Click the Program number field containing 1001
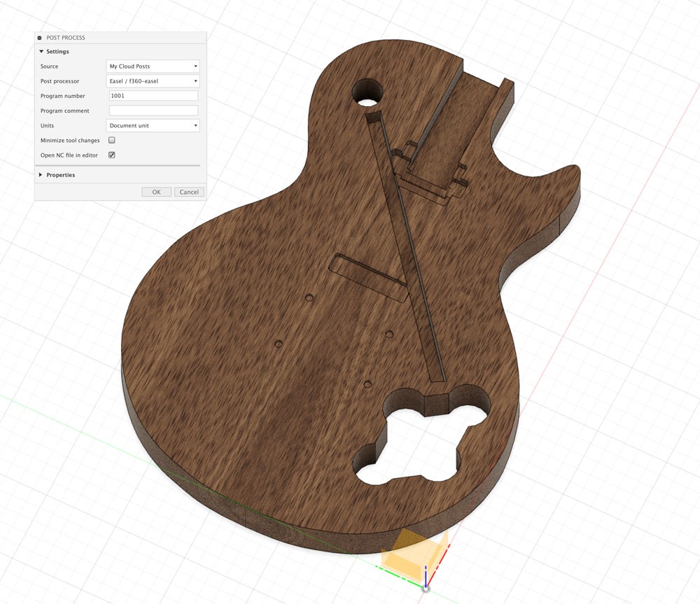 [x=153, y=95]
